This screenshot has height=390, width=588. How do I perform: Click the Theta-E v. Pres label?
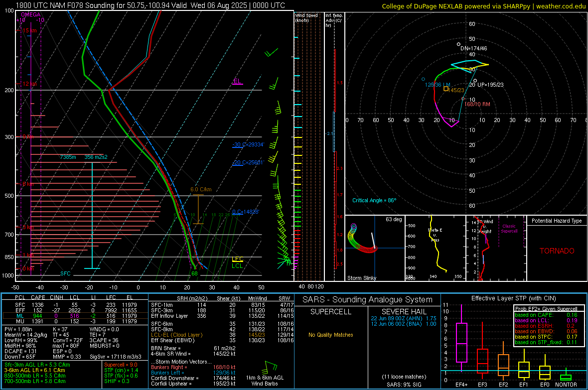435,235
